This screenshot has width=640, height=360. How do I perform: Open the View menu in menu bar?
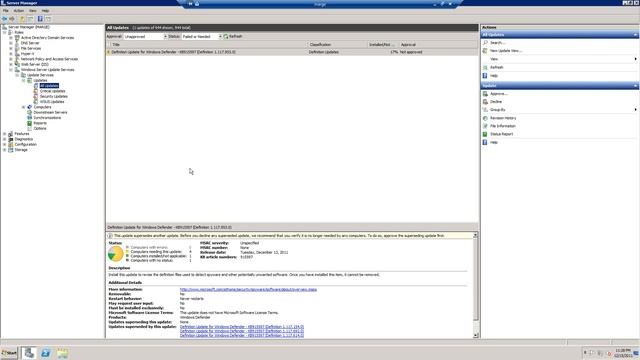pos(33,11)
